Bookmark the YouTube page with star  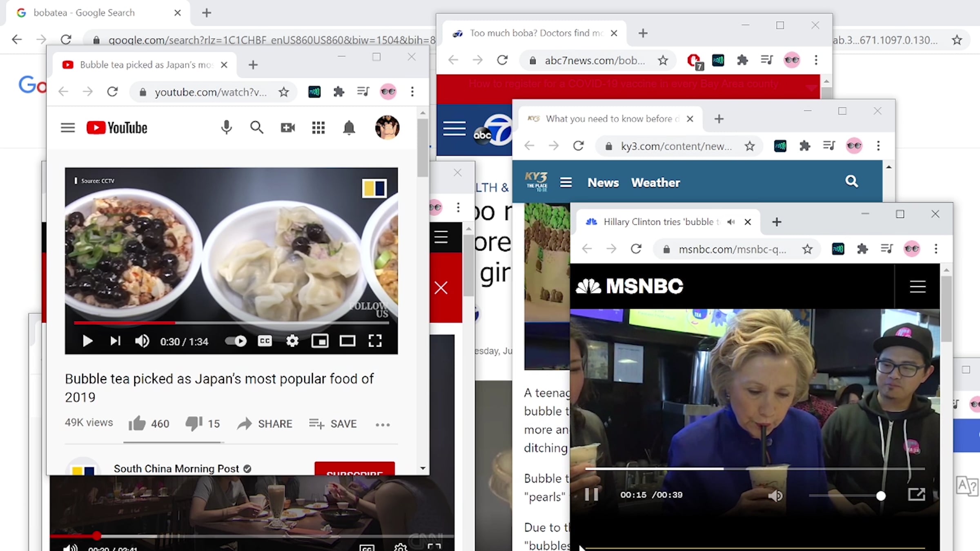pyautogui.click(x=284, y=92)
